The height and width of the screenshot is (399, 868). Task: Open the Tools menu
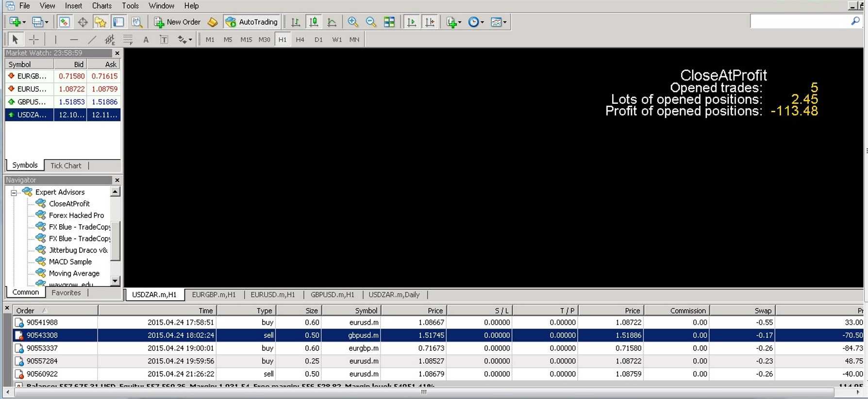(x=130, y=6)
